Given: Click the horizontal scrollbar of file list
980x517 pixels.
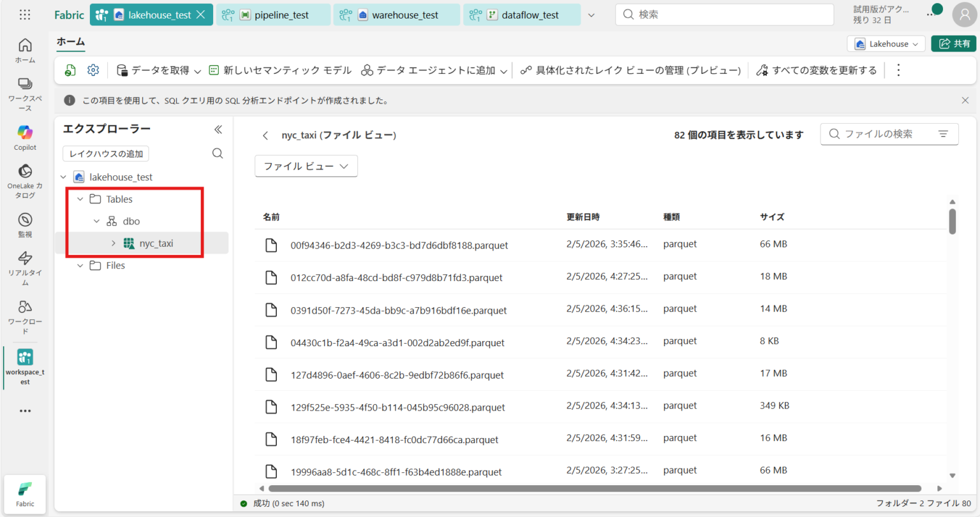Looking at the screenshot, I should pyautogui.click(x=595, y=488).
